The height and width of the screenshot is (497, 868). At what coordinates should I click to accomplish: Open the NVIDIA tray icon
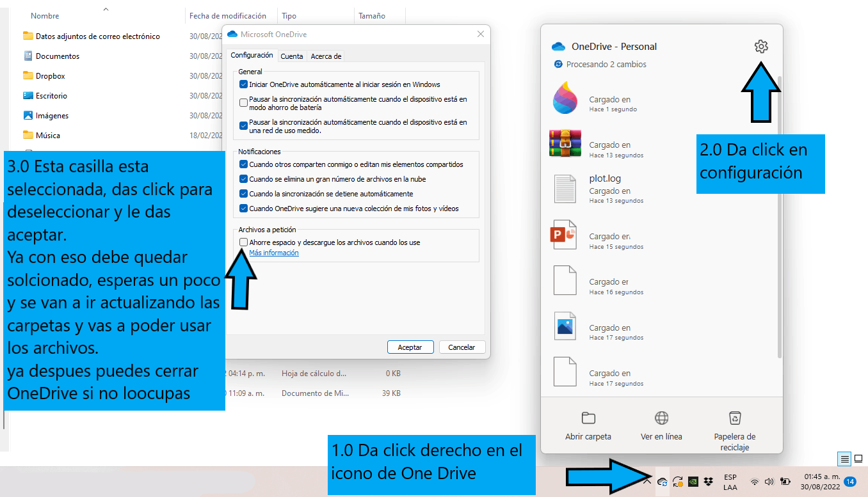coord(693,482)
